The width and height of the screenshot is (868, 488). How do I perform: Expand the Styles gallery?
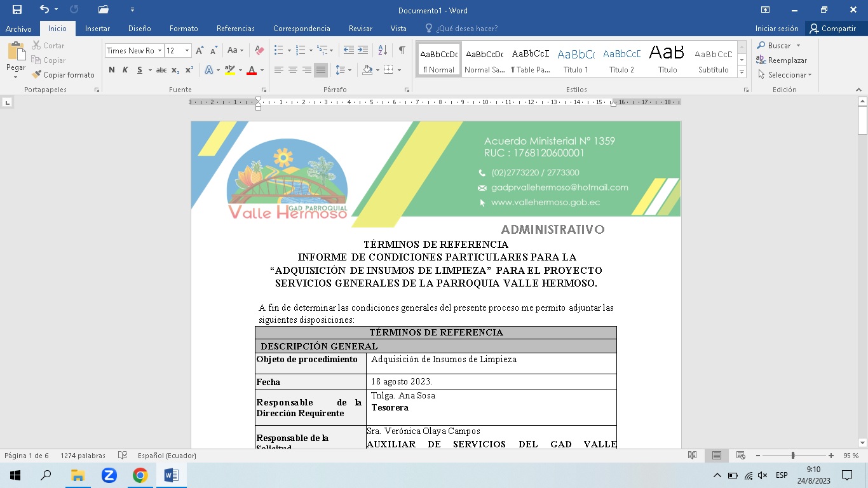pos(742,73)
